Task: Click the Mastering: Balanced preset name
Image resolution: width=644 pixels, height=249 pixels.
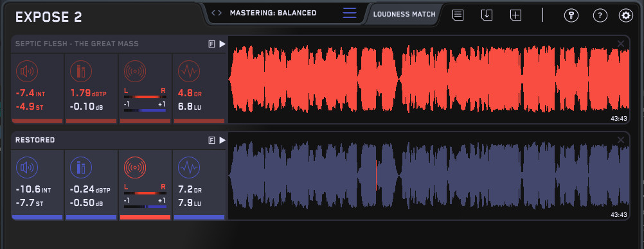Action: 273,13
